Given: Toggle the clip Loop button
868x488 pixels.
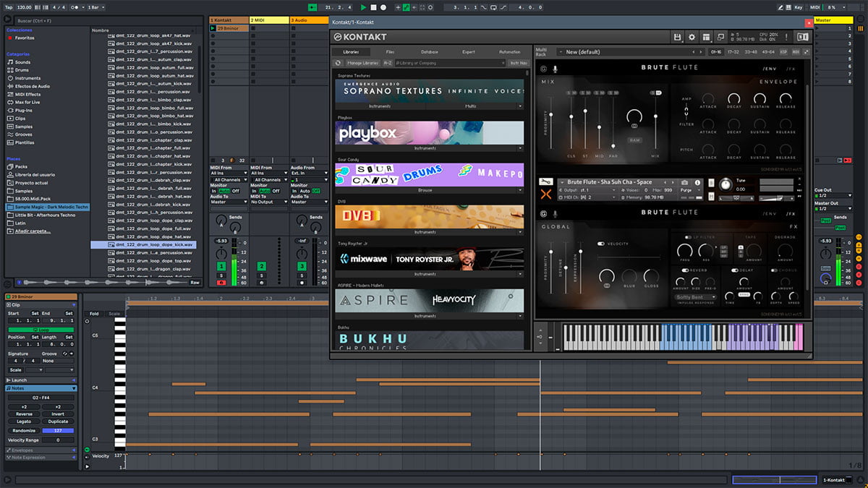Looking at the screenshot, I should (41, 330).
